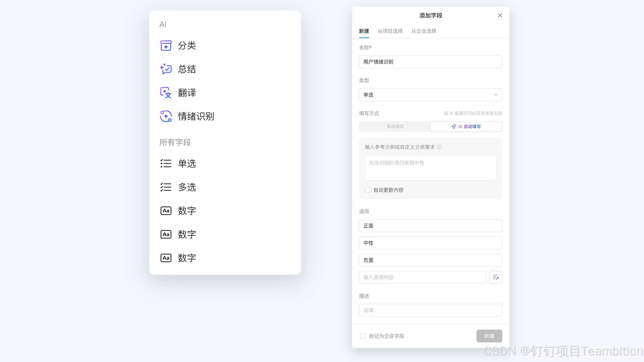Image resolution: width=644 pixels, height=362 pixels.
Task: Choose the 情绪识别 emotion recognition icon
Action: click(165, 116)
